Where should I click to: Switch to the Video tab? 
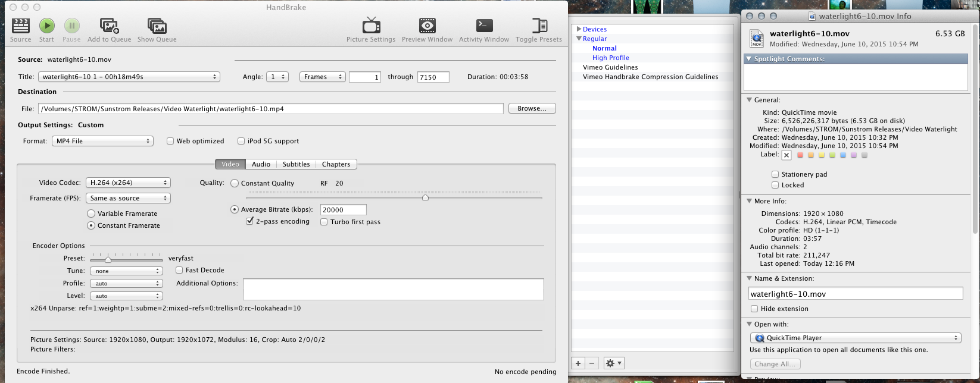click(x=230, y=164)
